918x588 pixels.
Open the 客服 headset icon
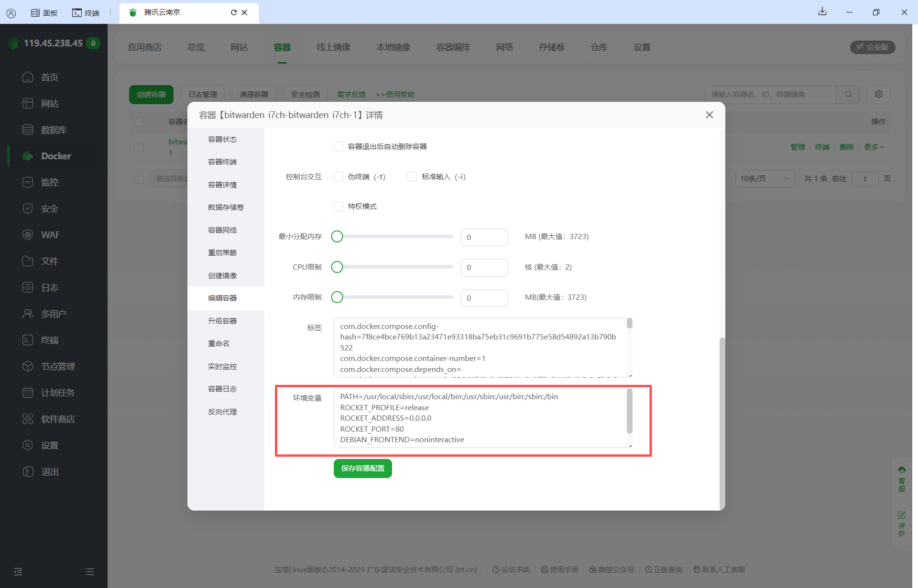902,470
